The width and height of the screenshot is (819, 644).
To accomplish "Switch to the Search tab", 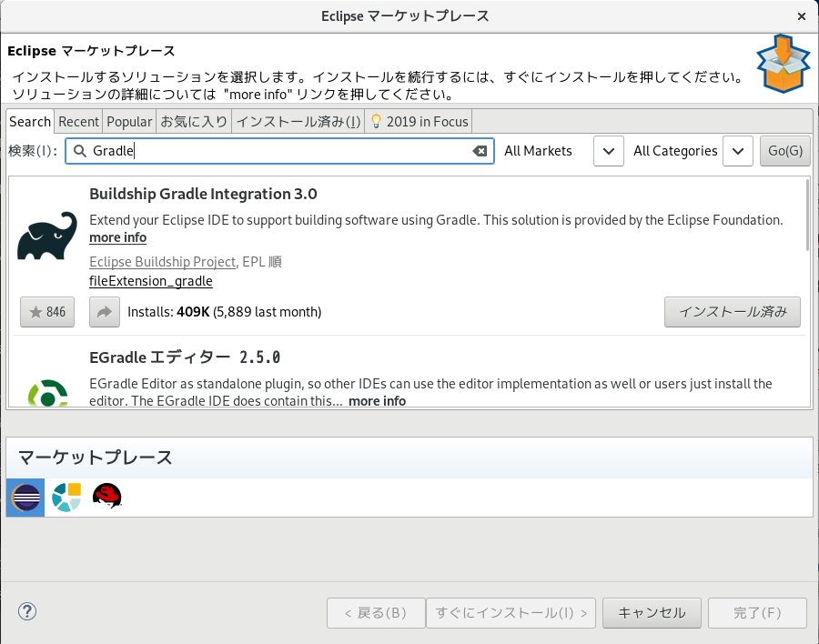I will (30, 122).
